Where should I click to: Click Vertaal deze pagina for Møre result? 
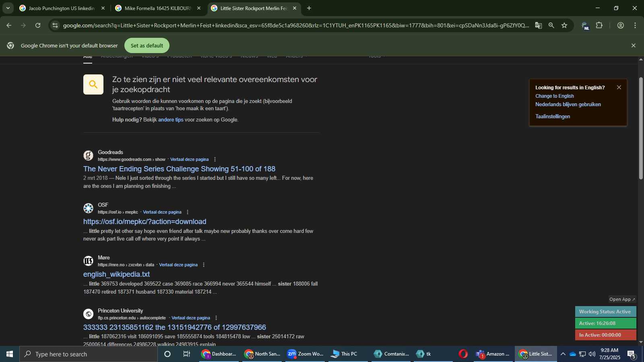[x=178, y=265]
